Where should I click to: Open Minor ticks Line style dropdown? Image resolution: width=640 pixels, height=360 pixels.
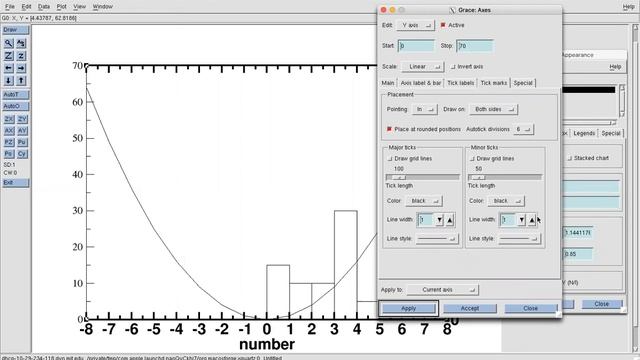pyautogui.click(x=519, y=239)
